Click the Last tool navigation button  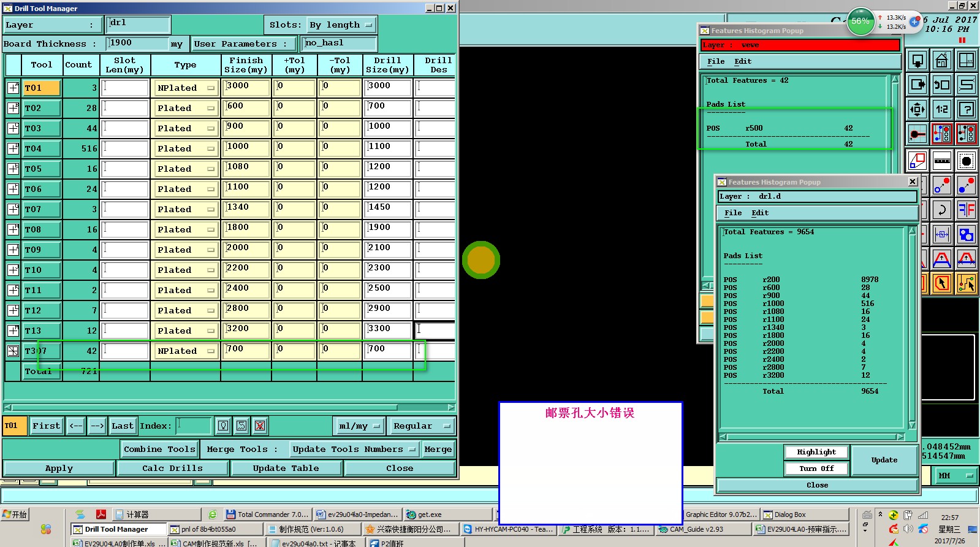(x=122, y=426)
